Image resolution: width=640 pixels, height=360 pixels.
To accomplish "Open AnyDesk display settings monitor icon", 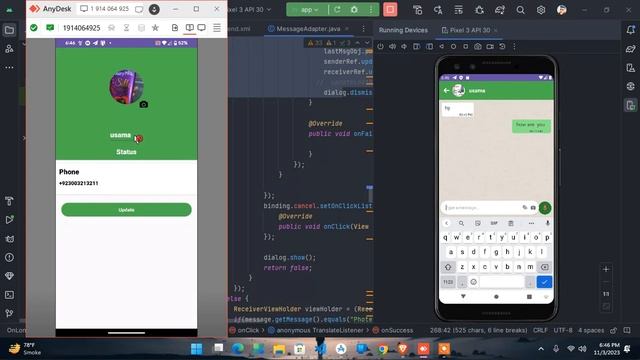I will click(x=202, y=28).
